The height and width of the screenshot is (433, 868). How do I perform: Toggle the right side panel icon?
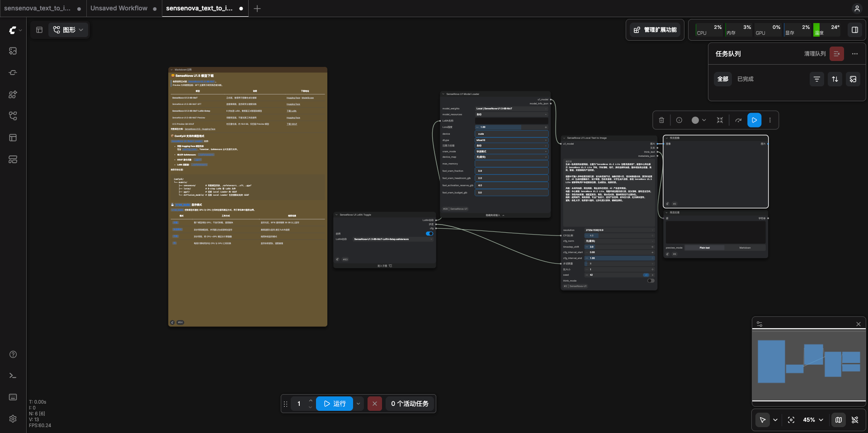pyautogui.click(x=855, y=30)
